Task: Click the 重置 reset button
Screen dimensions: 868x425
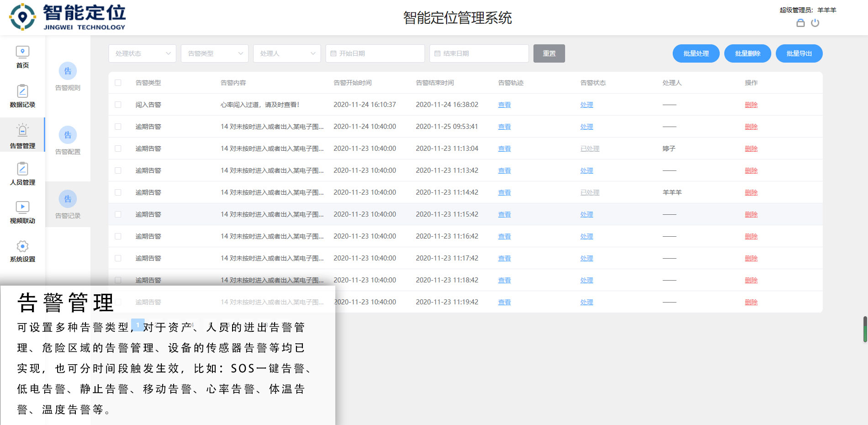Action: click(549, 53)
